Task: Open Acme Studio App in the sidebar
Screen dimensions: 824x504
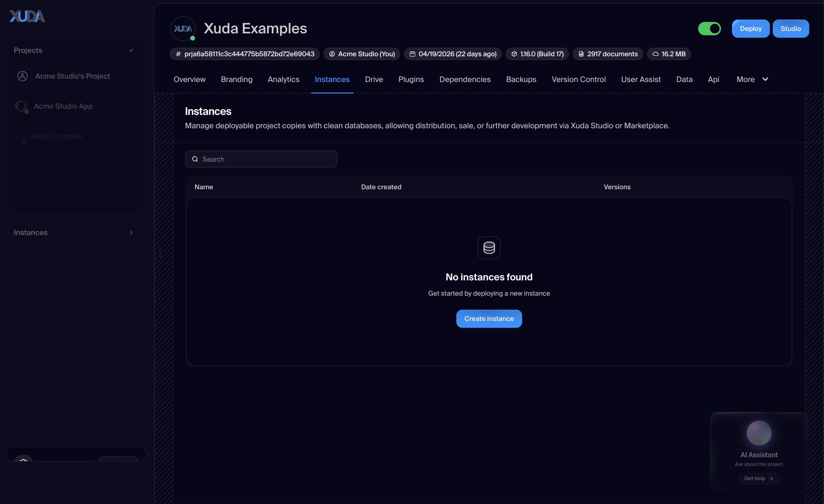Action: coord(74,106)
